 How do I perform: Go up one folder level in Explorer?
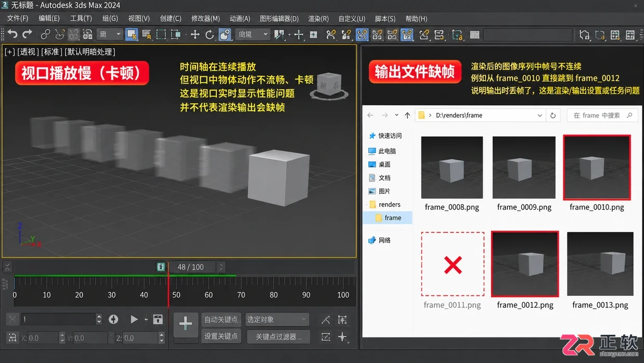(x=407, y=115)
